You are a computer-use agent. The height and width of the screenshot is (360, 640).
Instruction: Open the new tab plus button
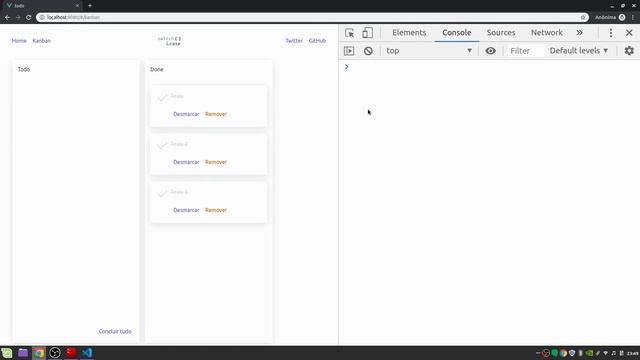point(90,6)
